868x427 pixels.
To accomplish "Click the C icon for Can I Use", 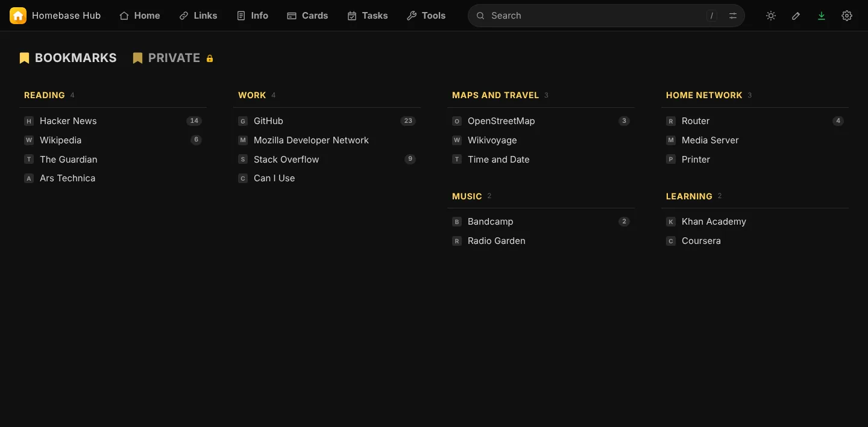I will tap(243, 178).
